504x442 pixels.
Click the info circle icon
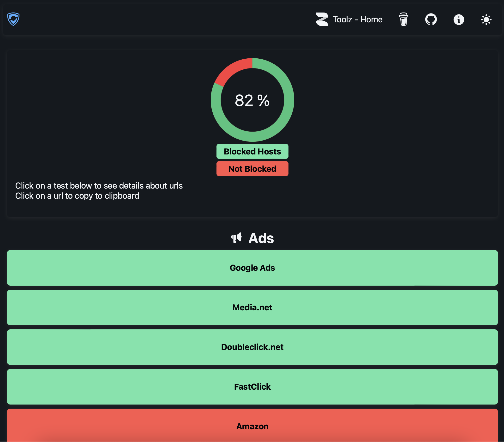458,19
